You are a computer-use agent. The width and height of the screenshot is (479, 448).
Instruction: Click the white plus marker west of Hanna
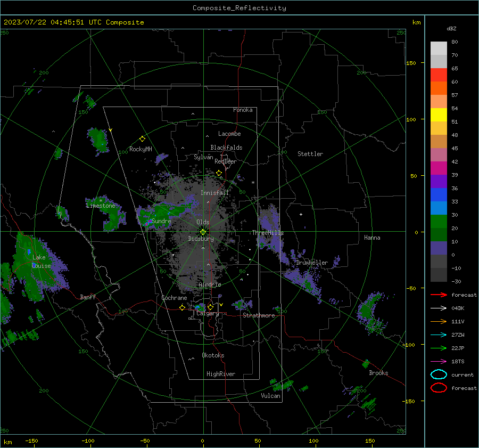(301, 214)
